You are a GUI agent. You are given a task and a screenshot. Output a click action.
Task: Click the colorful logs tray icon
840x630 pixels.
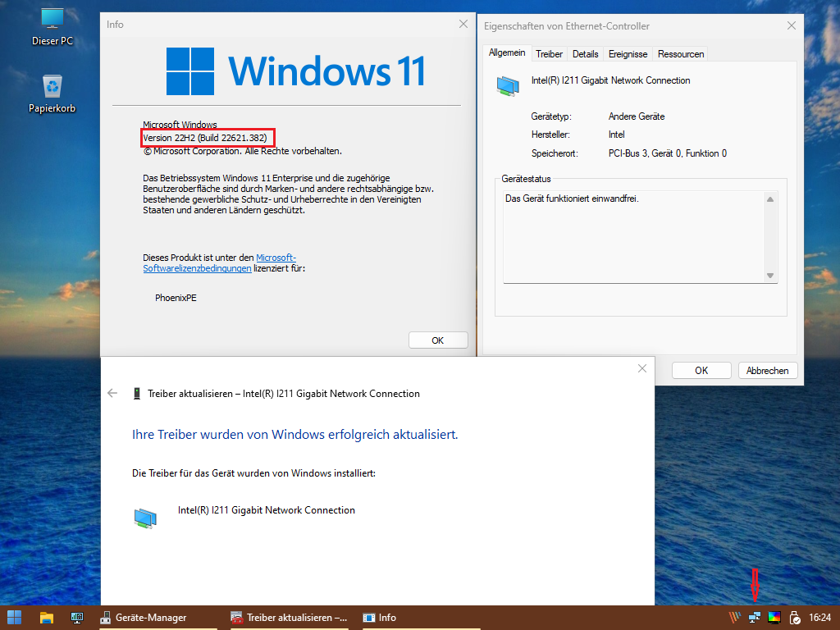734,617
